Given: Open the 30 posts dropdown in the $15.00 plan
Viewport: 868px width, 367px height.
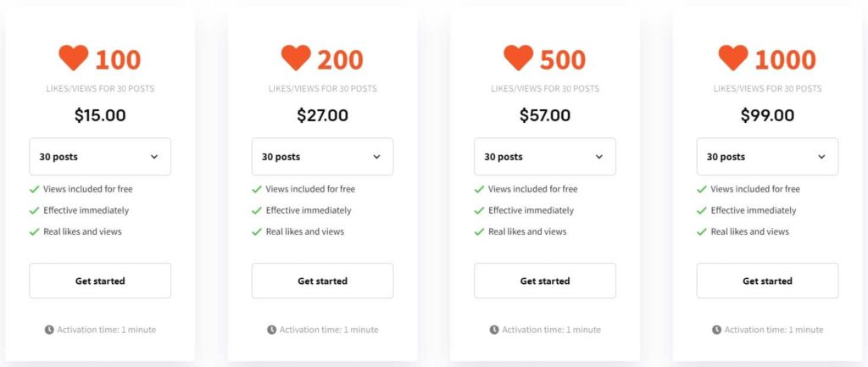Looking at the screenshot, I should 100,157.
